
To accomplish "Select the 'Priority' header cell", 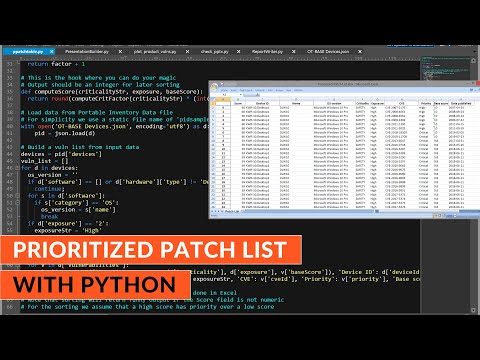I will tap(426, 104).
